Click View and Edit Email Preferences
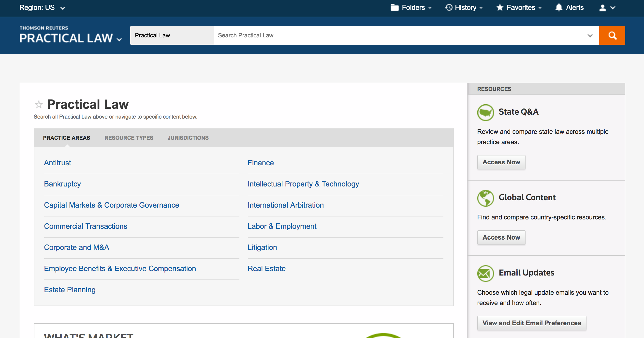This screenshot has height=338, width=644. coord(531,323)
